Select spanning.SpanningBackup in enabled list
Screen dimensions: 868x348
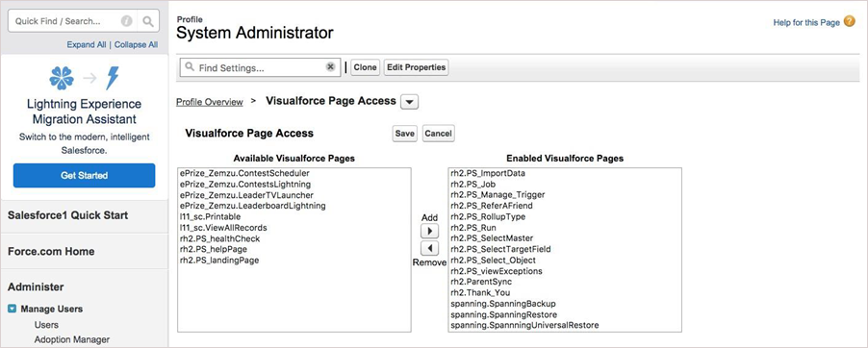[565, 304]
